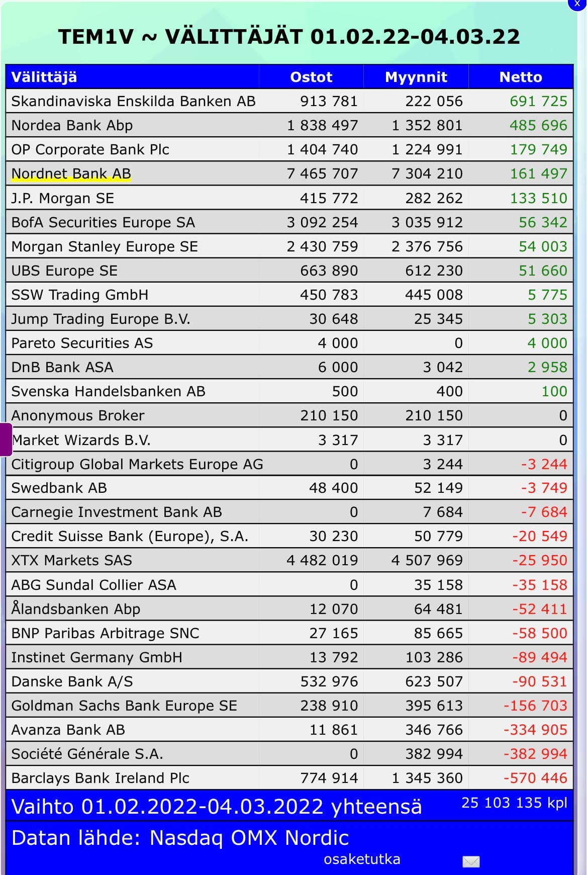The image size is (588, 875).
Task: Sort by Ostot column header
Action: click(311, 77)
